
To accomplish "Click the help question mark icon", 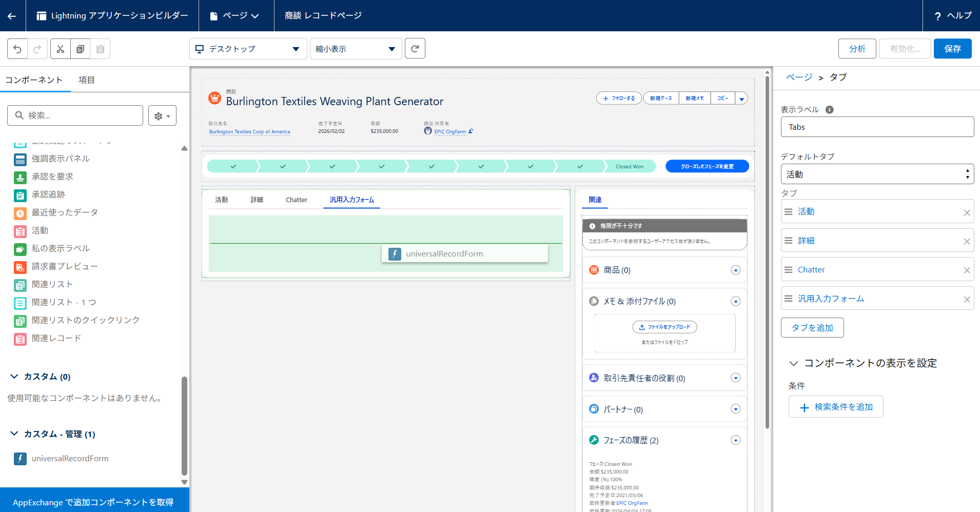I will point(937,16).
